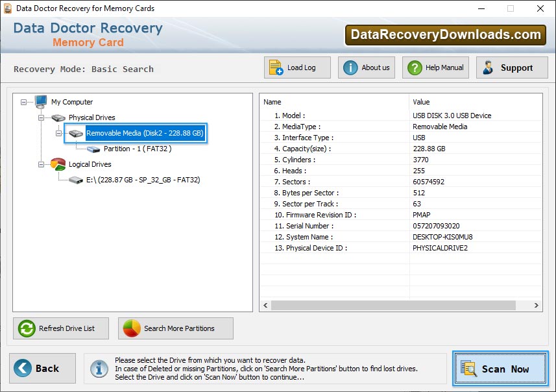This screenshot has width=556, height=392.
Task: Collapse the Removable Media (Disk2) node
Action: 59,134
